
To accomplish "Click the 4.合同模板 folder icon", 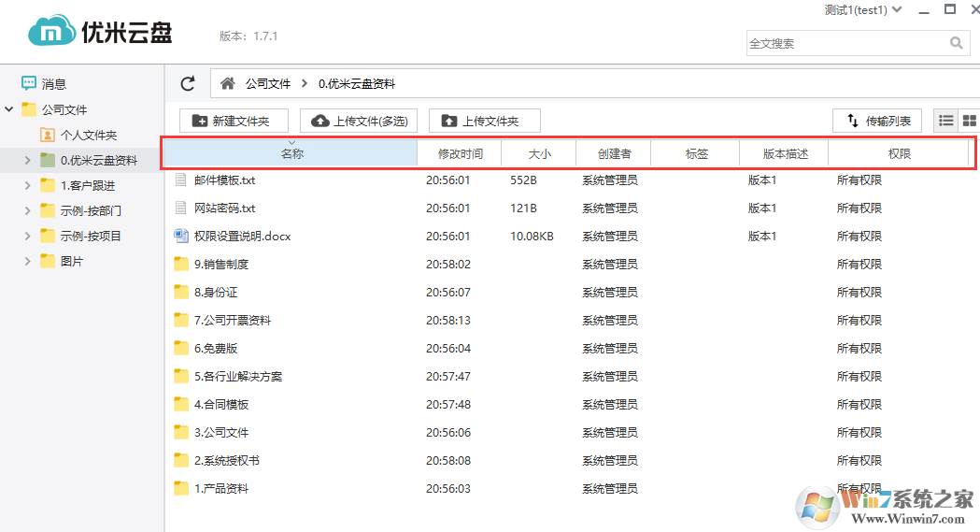I will coord(180,405).
